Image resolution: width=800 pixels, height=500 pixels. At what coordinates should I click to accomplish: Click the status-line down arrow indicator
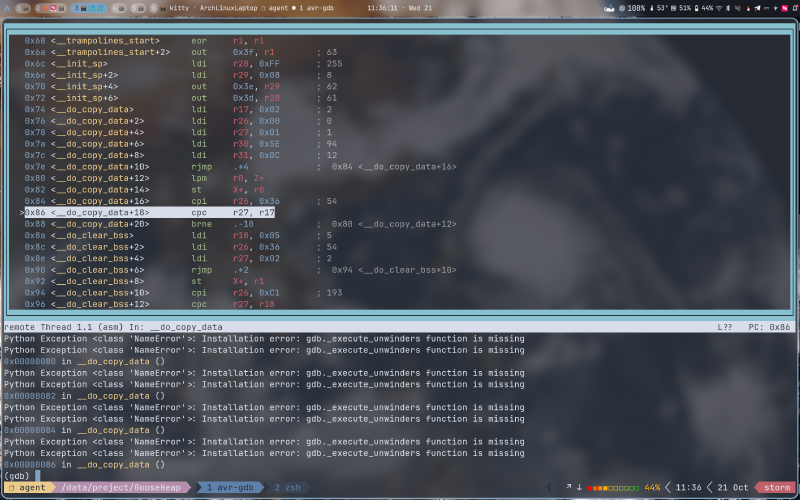(579, 487)
